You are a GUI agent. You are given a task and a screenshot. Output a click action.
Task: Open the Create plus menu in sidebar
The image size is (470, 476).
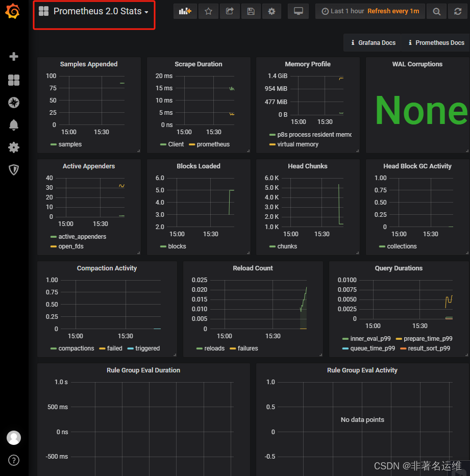tap(14, 57)
